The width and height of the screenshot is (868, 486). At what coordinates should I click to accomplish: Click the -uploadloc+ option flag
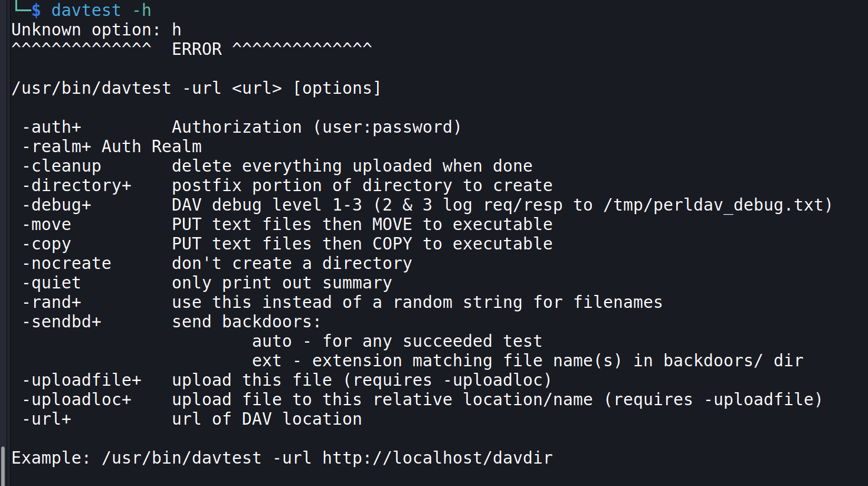coord(77,400)
